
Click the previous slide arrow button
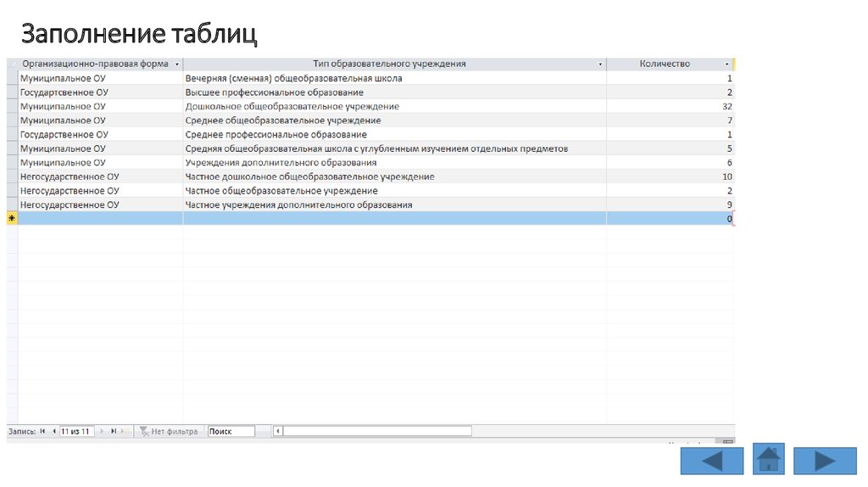tap(711, 460)
